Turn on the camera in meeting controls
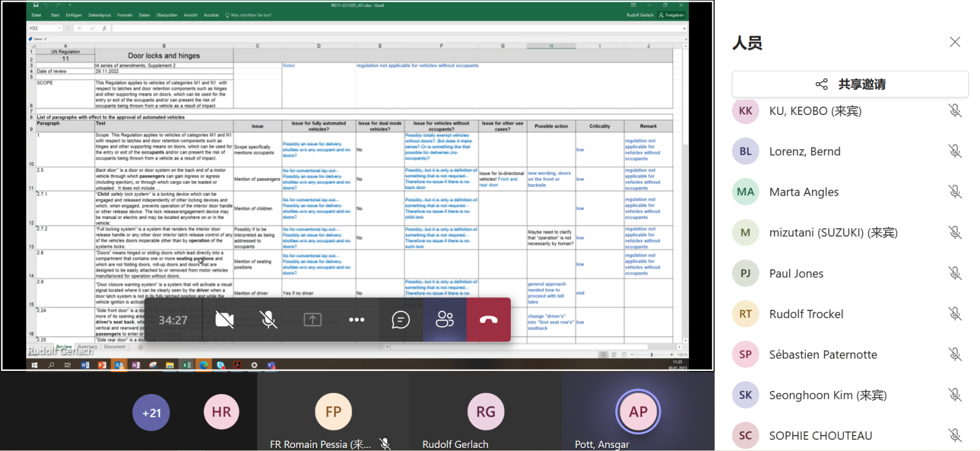This screenshot has height=451, width=980. pos(224,319)
